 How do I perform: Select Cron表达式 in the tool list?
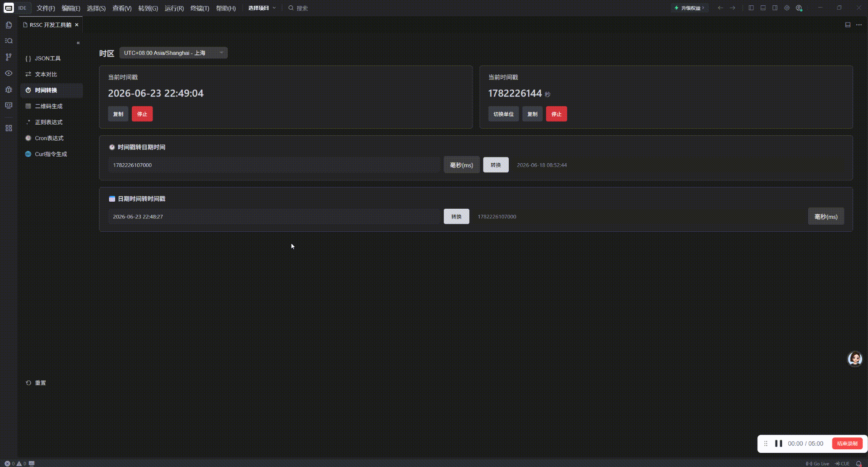51,138
